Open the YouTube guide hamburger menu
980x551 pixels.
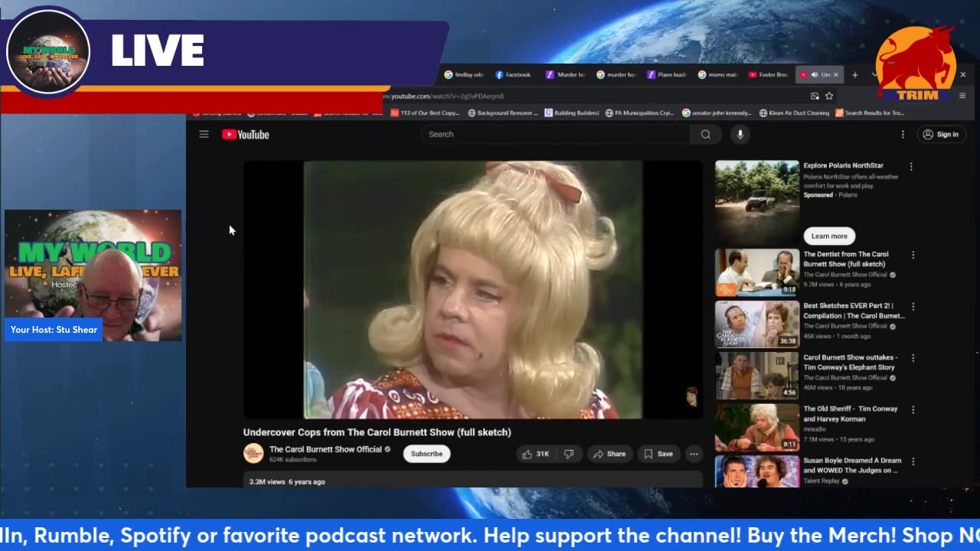pos(204,134)
